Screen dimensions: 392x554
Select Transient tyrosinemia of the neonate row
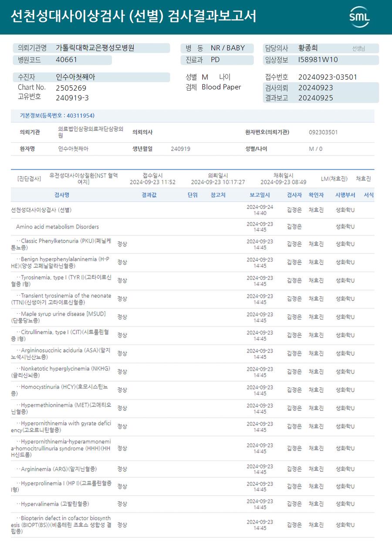[193, 299]
